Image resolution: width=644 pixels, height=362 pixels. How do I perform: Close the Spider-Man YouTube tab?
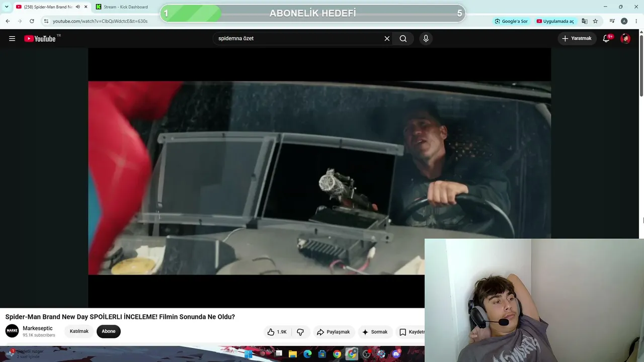pos(86,7)
